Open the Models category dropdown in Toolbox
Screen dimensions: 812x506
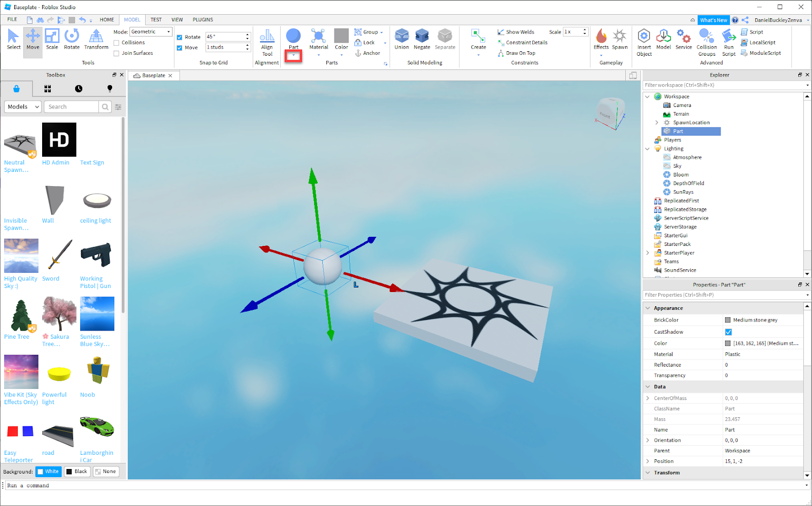[x=23, y=107]
